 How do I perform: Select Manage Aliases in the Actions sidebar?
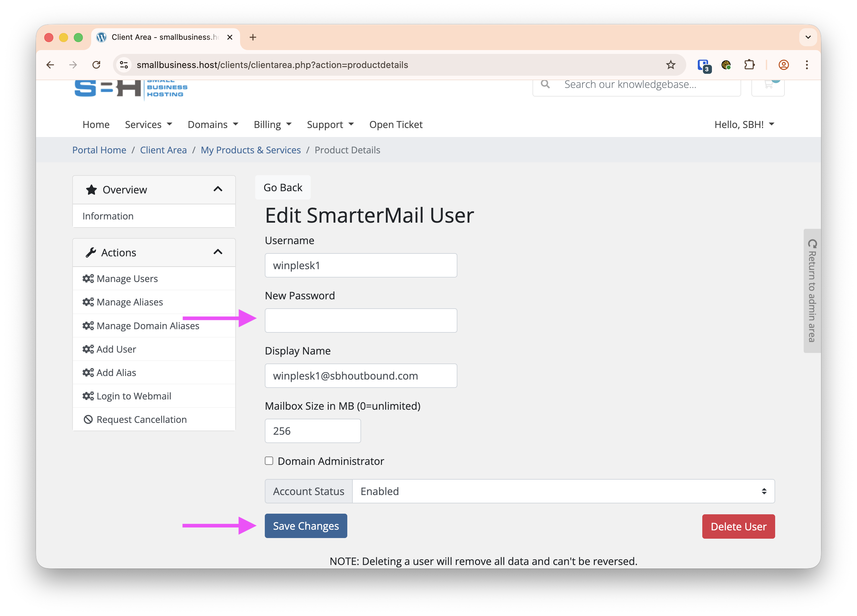(130, 302)
